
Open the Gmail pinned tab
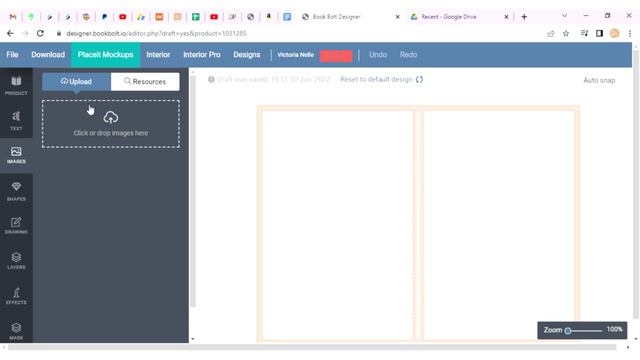[x=13, y=17]
